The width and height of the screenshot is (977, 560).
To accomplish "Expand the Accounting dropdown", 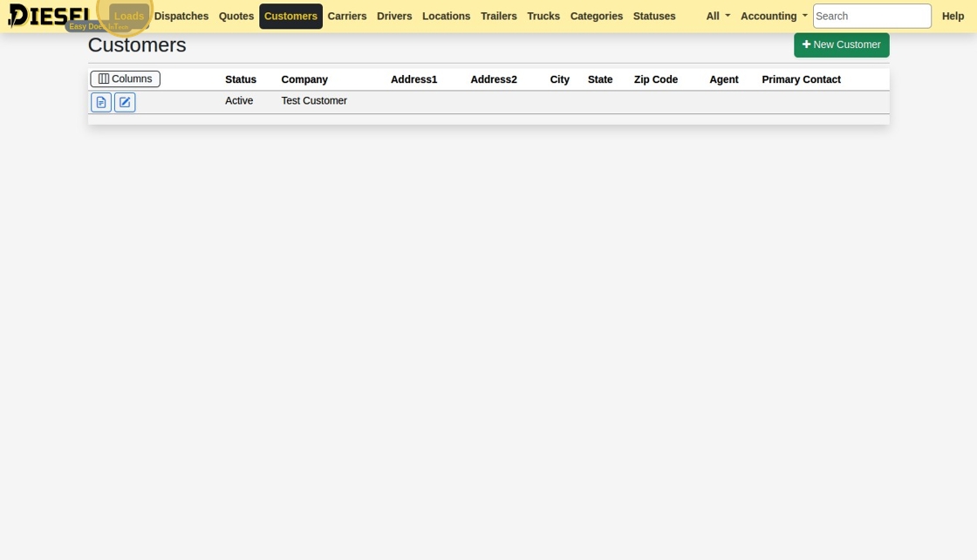I will point(774,17).
